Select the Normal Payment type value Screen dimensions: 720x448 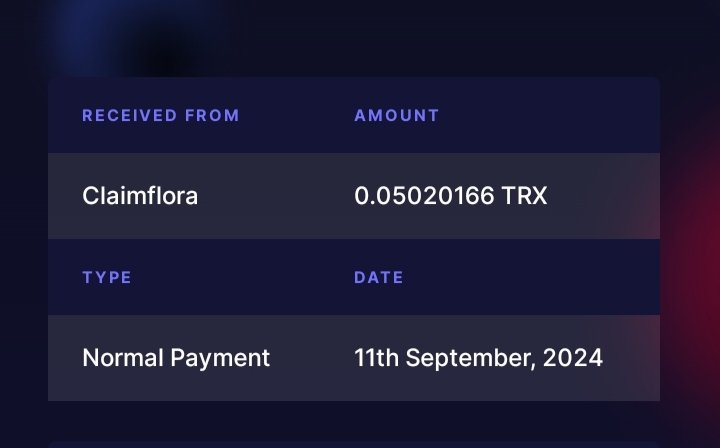click(176, 358)
